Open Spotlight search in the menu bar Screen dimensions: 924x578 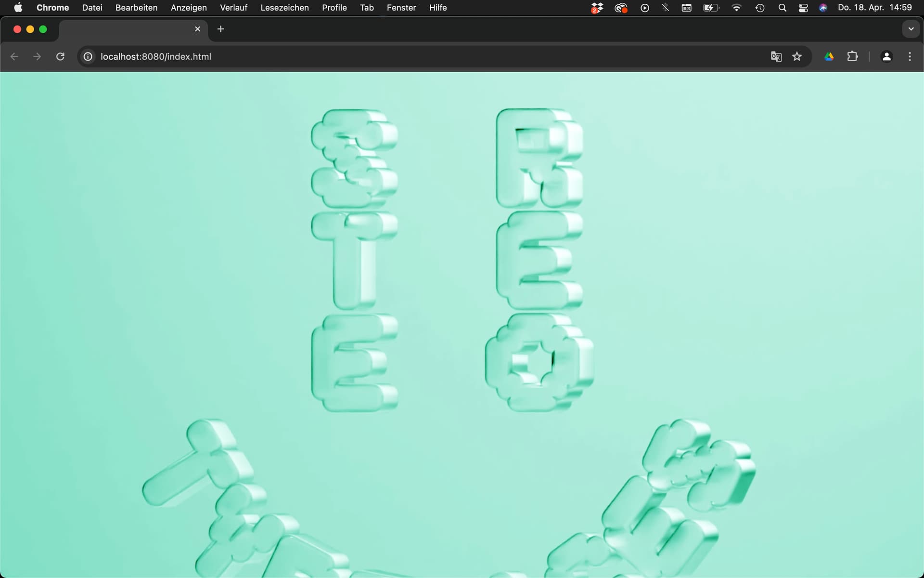tap(782, 8)
